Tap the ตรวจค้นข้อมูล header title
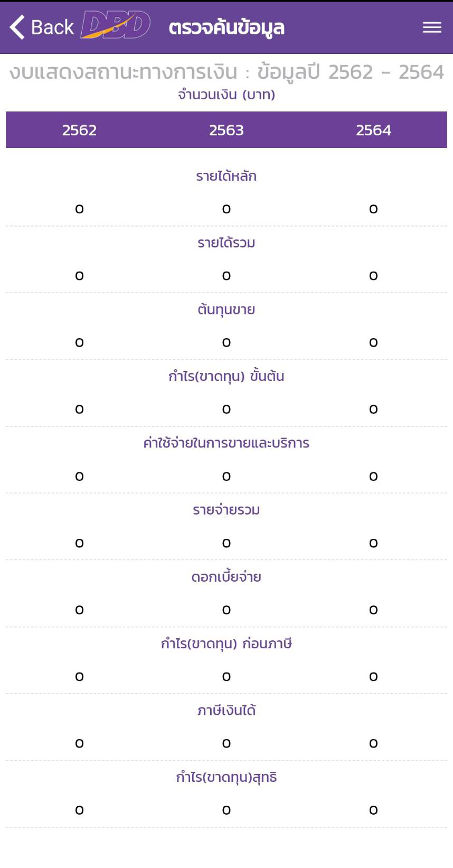Image resolution: width=453 pixels, height=868 pixels. [x=227, y=27]
